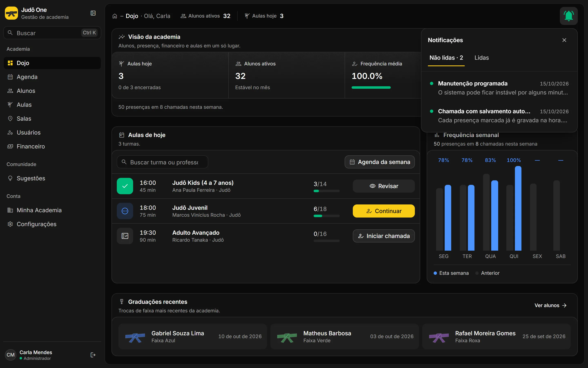Open Minha Academia

pyautogui.click(x=52, y=210)
